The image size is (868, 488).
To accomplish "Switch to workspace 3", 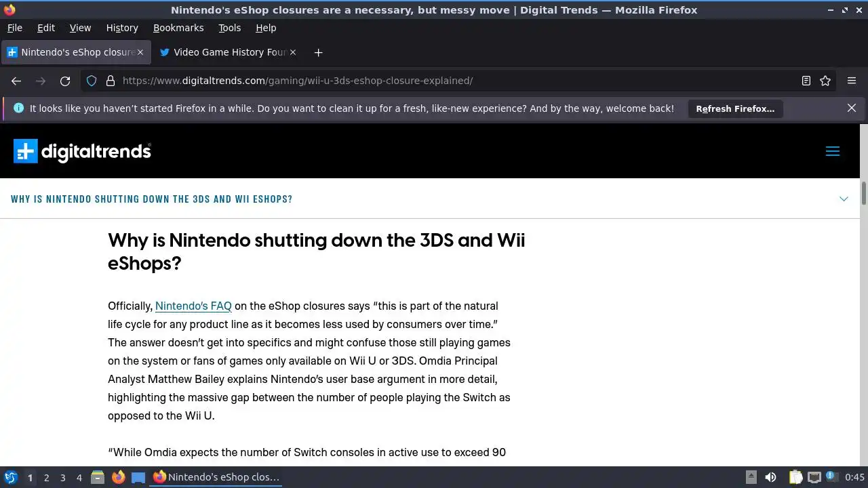I will tap(62, 477).
